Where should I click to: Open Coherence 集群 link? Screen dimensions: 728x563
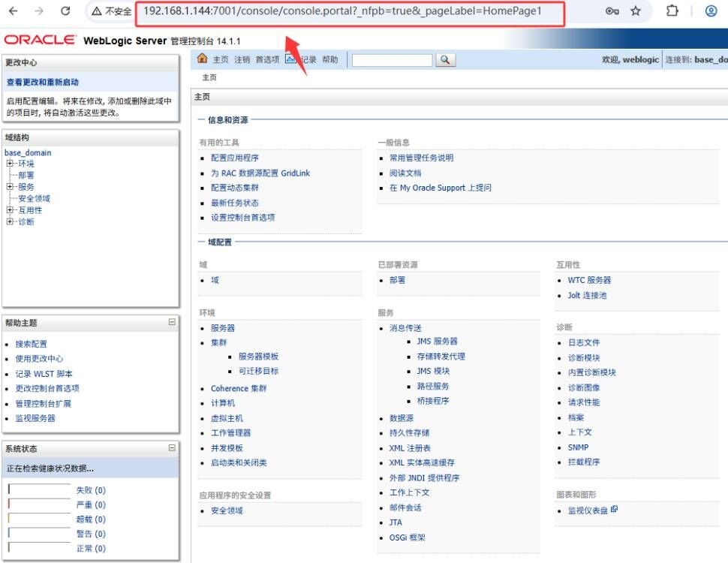(x=239, y=388)
